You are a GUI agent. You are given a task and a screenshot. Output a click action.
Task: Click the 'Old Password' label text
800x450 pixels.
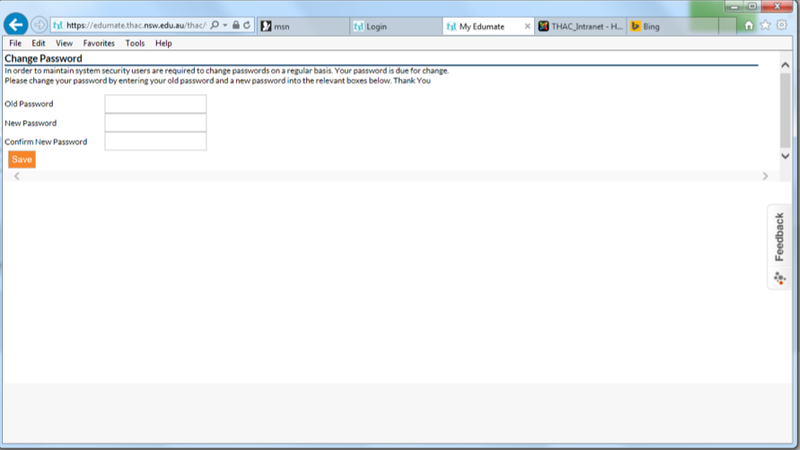click(x=29, y=104)
